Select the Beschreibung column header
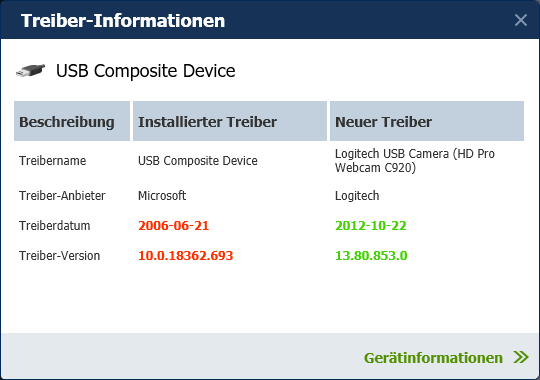Viewport: 540px width, 380px height. (x=72, y=121)
